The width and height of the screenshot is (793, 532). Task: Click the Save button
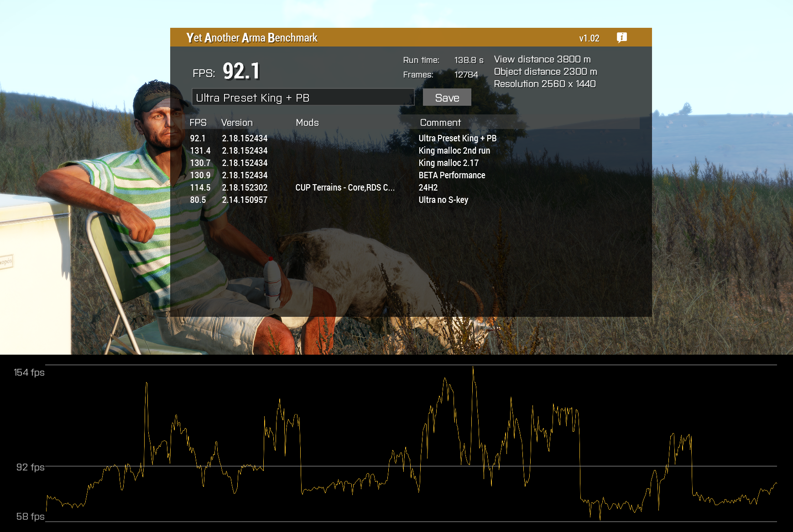click(x=447, y=98)
